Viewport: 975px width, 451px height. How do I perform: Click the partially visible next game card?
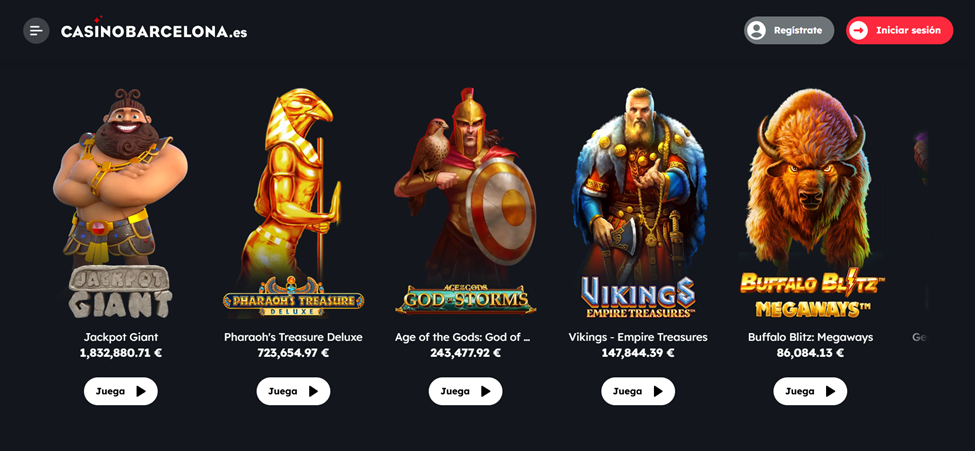pyautogui.click(x=920, y=249)
